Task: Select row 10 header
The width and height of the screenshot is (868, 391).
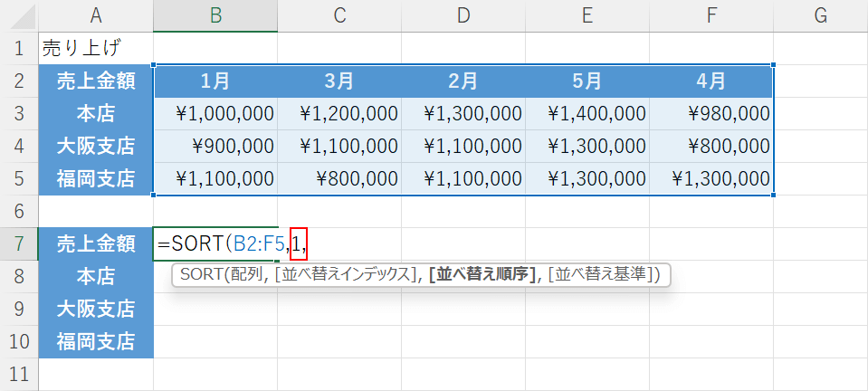Action: point(19,341)
